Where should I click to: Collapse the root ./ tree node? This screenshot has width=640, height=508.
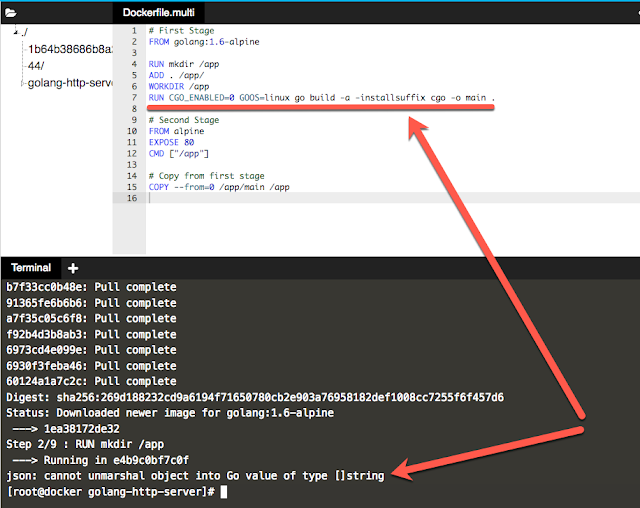point(16,32)
